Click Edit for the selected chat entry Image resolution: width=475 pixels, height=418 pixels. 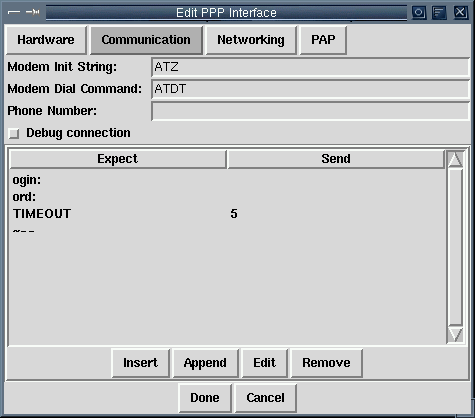(x=264, y=363)
